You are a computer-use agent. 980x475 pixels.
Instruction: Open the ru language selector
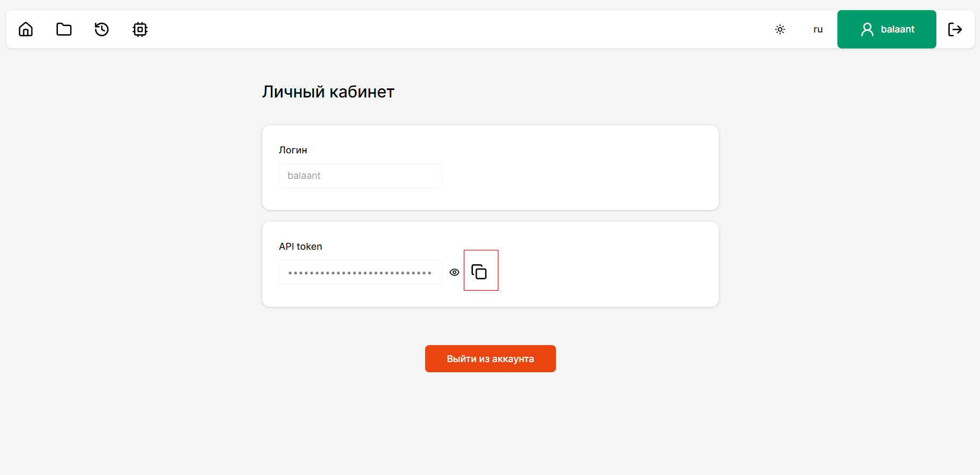point(818,29)
